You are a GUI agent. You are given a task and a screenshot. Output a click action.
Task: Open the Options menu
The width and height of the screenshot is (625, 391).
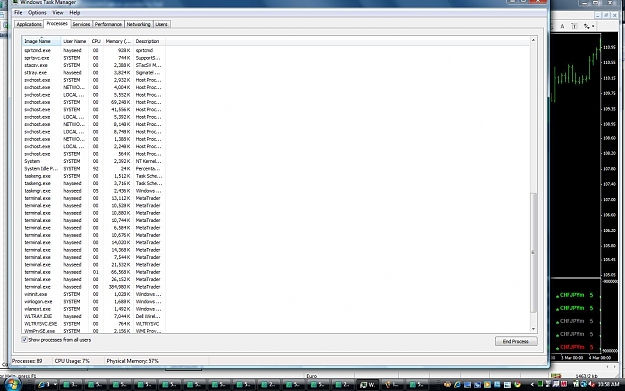37,13
